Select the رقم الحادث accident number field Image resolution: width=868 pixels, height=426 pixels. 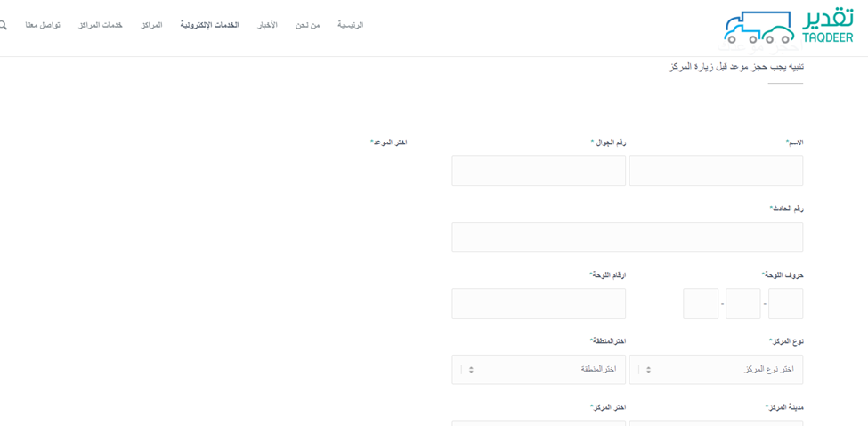(628, 237)
